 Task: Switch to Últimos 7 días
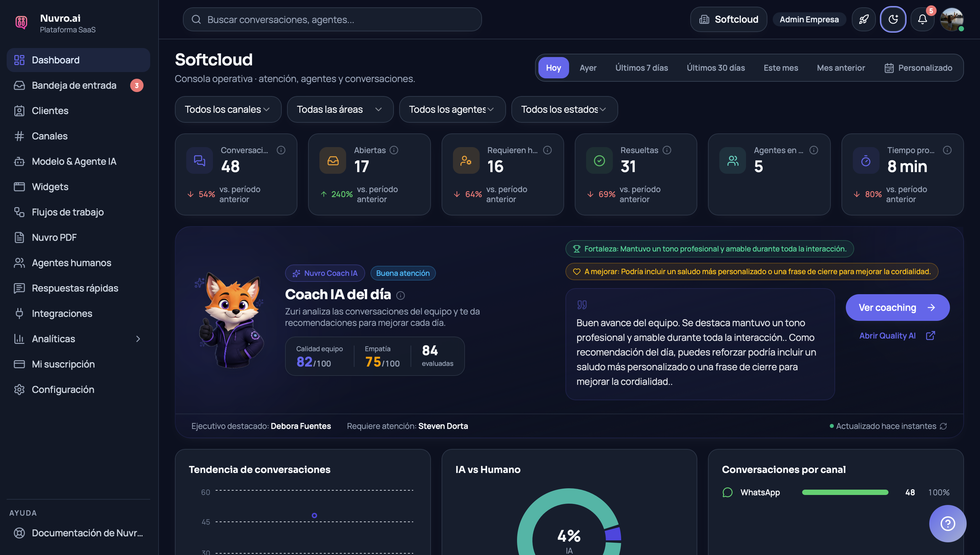pos(642,68)
